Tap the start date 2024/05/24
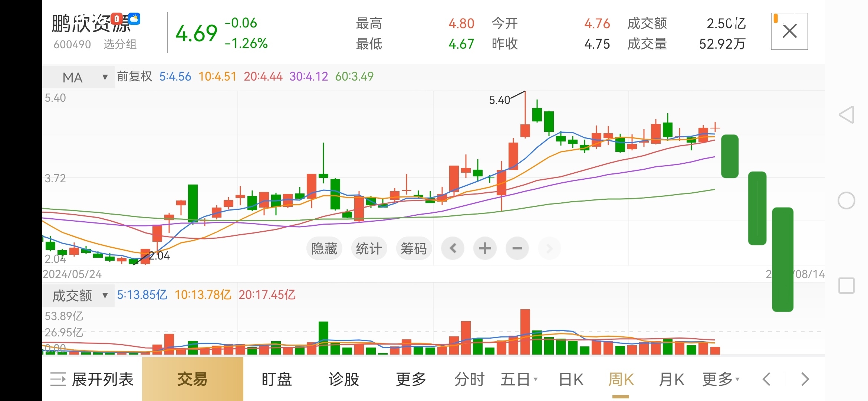868x401 pixels. click(x=72, y=274)
